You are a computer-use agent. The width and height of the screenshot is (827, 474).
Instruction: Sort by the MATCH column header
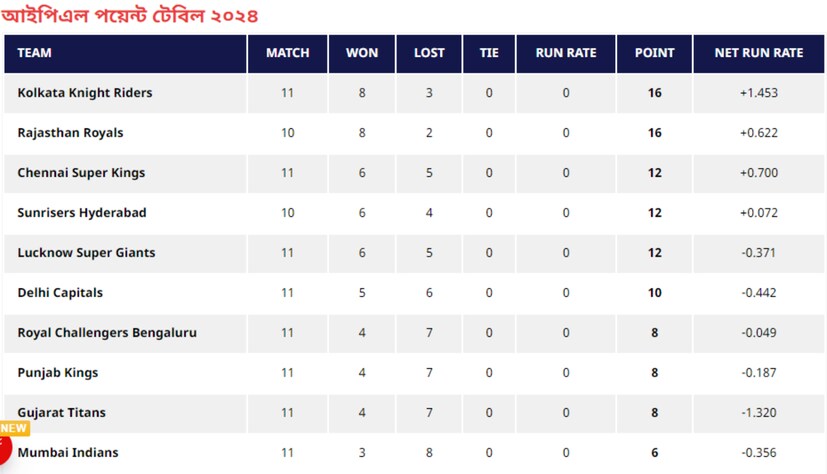pyautogui.click(x=288, y=53)
